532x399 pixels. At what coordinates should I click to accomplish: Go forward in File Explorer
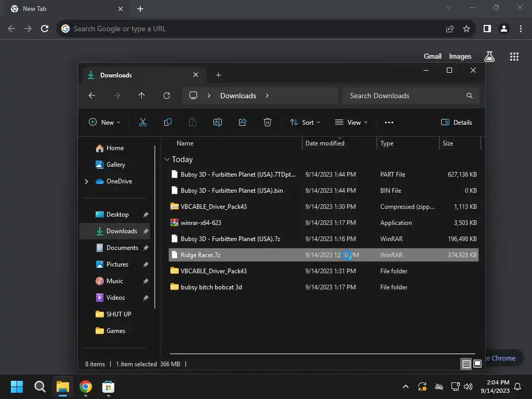[x=117, y=96]
